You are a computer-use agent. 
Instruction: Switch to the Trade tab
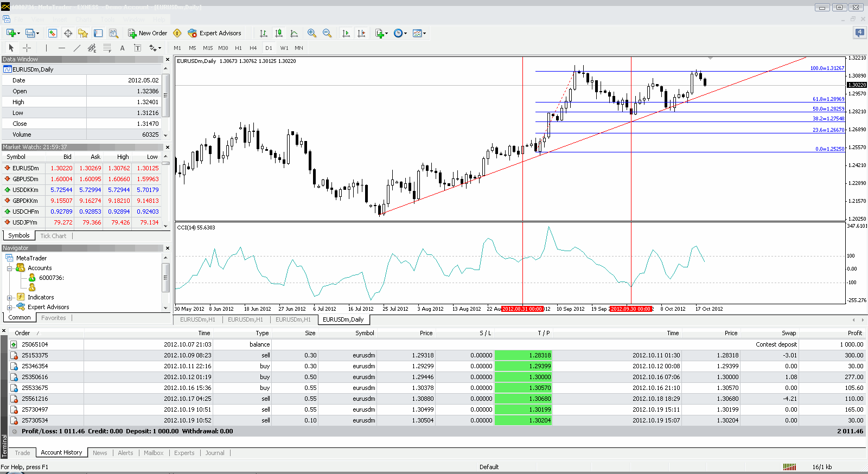tap(23, 453)
